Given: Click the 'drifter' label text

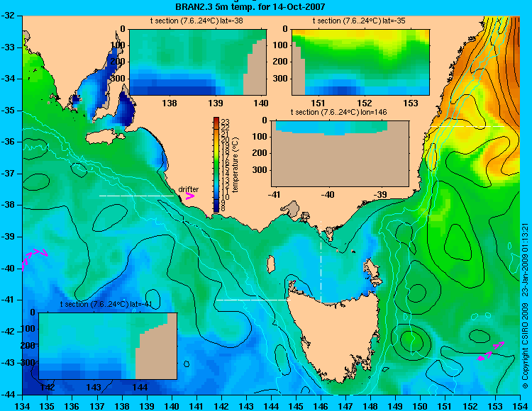Looking at the screenshot, I should click(189, 189).
